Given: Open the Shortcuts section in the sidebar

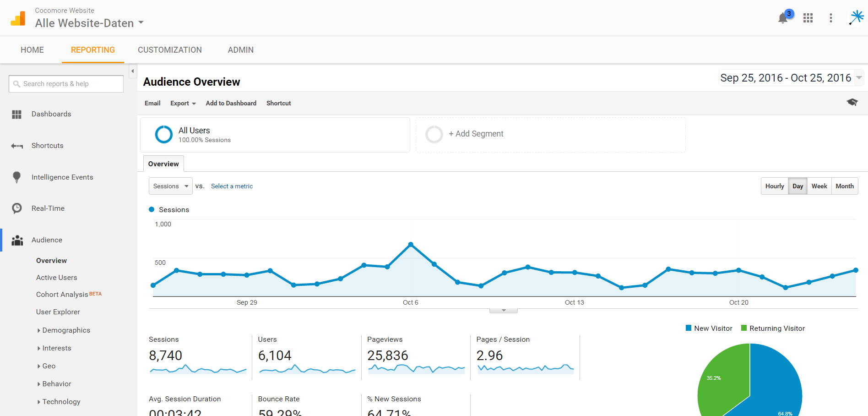Looking at the screenshot, I should click(47, 145).
